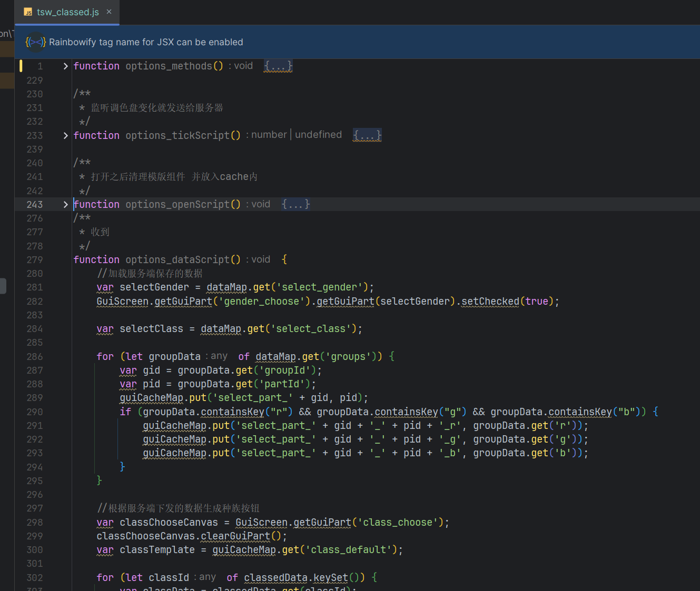Screen dimensions: 700x591
Task: Click folded code placeholder after options_methods
Action: click(278, 66)
